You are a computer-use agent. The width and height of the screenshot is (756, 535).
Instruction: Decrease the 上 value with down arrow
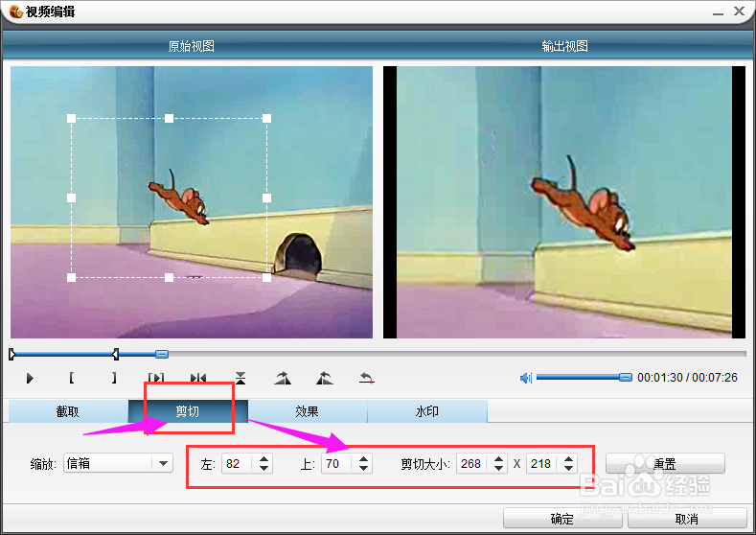(x=364, y=469)
